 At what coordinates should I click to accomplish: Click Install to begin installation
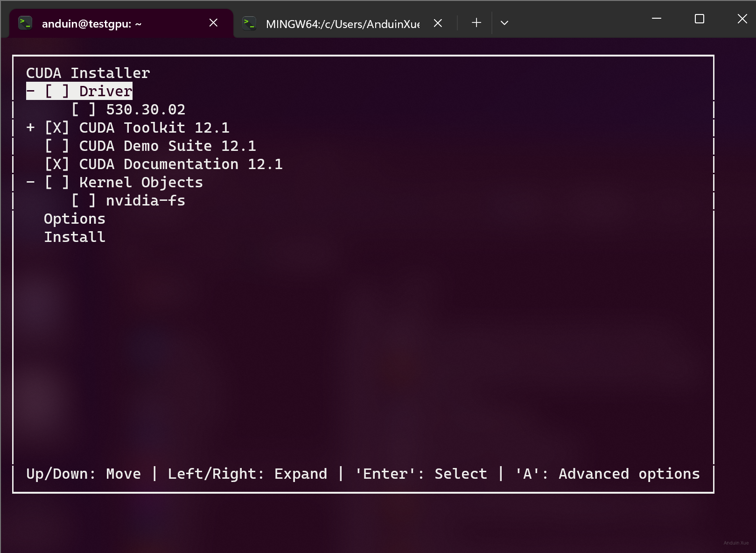point(75,237)
